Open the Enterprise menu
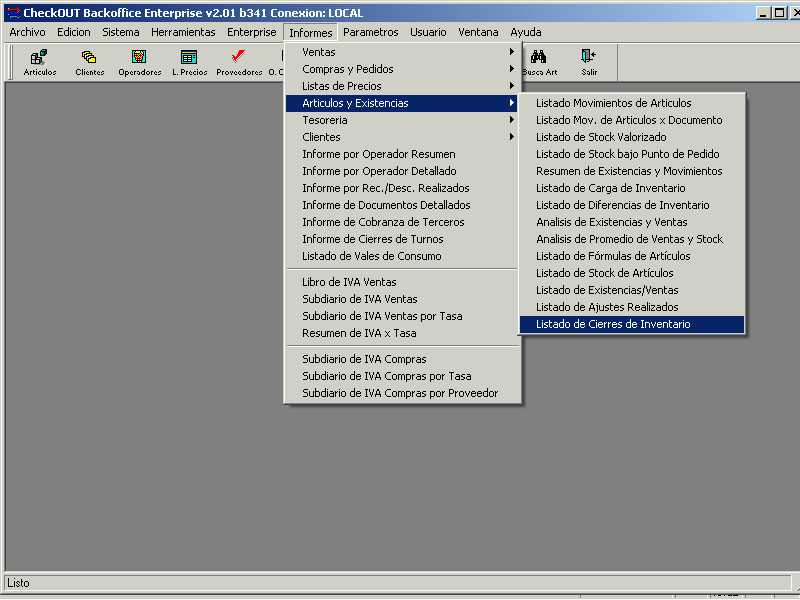This screenshot has width=800, height=600. click(x=252, y=32)
